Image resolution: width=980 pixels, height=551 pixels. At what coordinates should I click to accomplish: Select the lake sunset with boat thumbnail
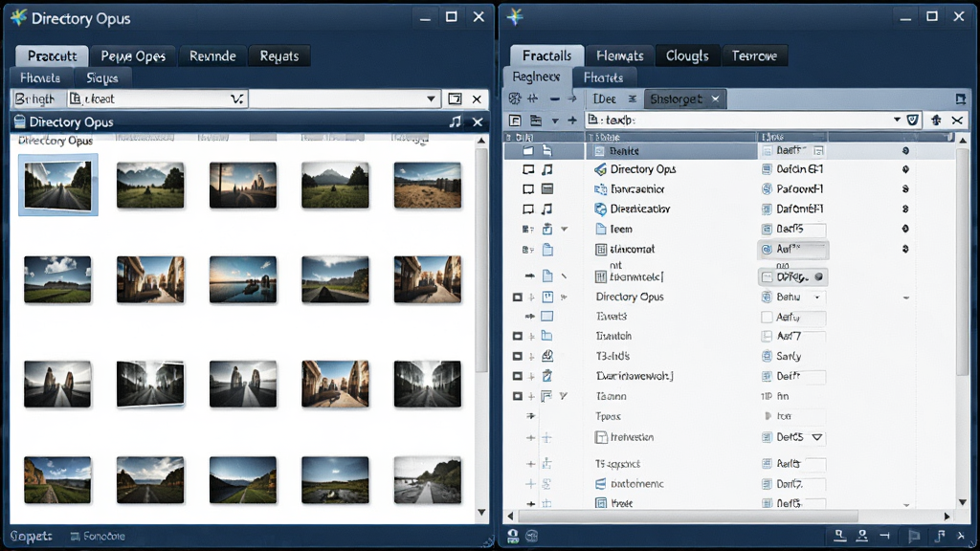(x=243, y=279)
